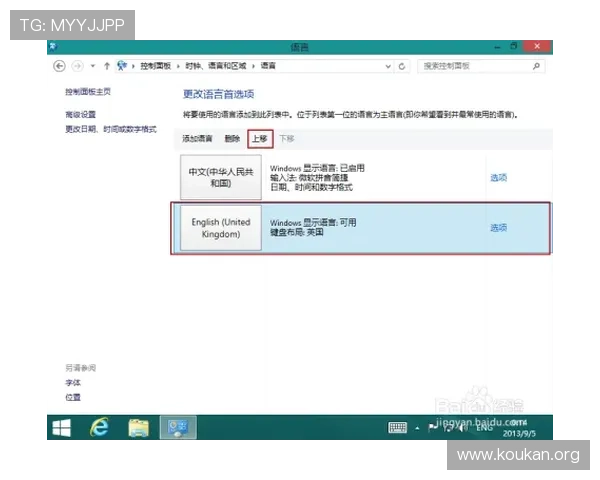Click the Control Panel icon in the address bar
The image size is (600, 480).
122,66
